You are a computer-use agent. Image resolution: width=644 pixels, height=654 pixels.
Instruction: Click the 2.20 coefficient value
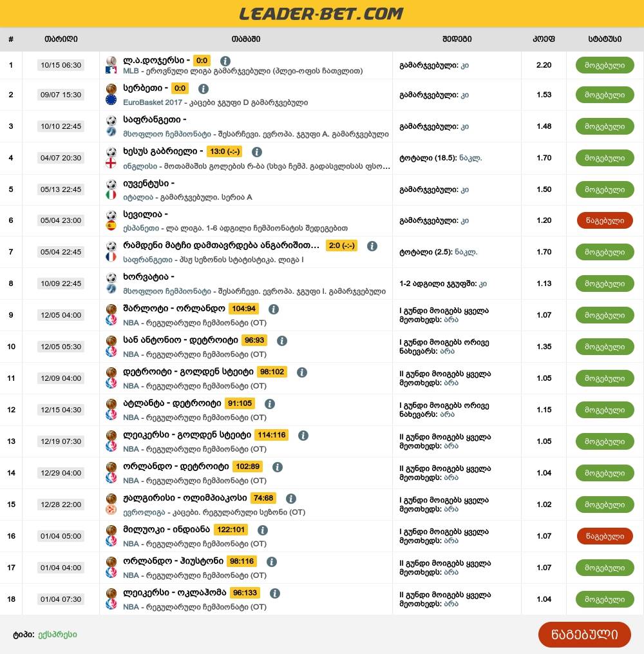(x=544, y=65)
